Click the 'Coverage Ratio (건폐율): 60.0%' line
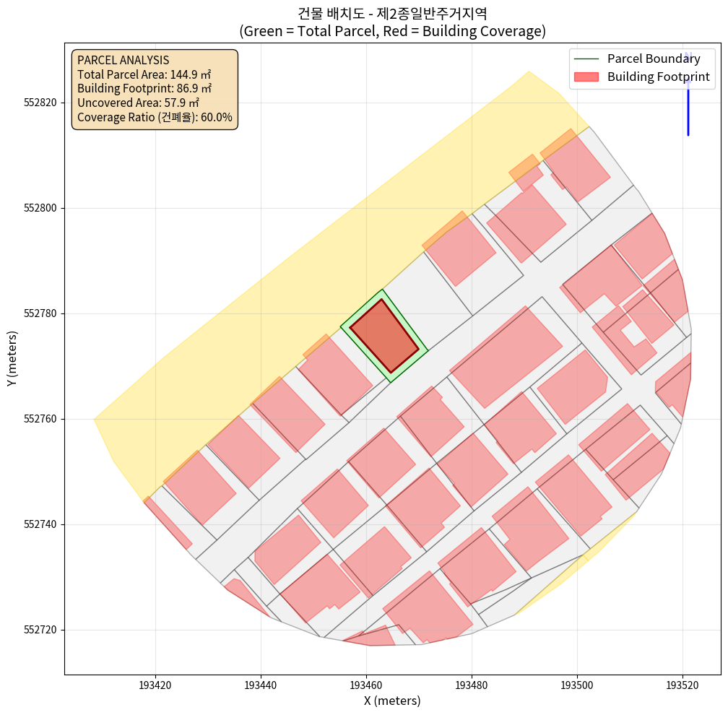 coord(155,117)
